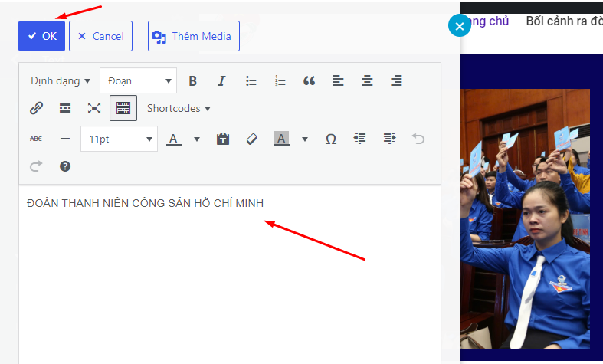Align text center
603x364 pixels.
click(367, 80)
